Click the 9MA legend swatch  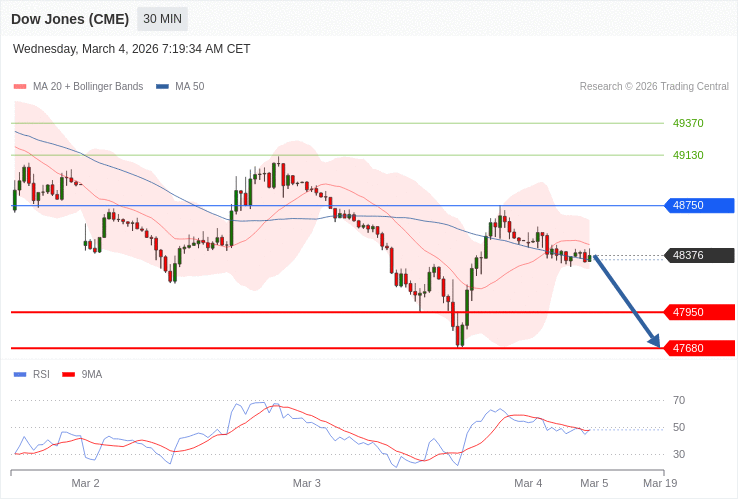(69, 375)
